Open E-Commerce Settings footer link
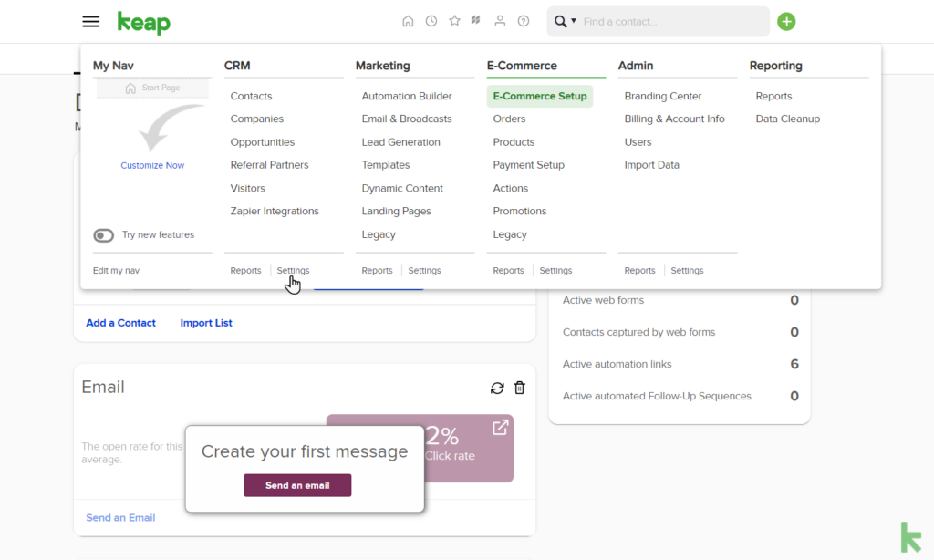Viewport: 934px width, 560px height. (555, 271)
